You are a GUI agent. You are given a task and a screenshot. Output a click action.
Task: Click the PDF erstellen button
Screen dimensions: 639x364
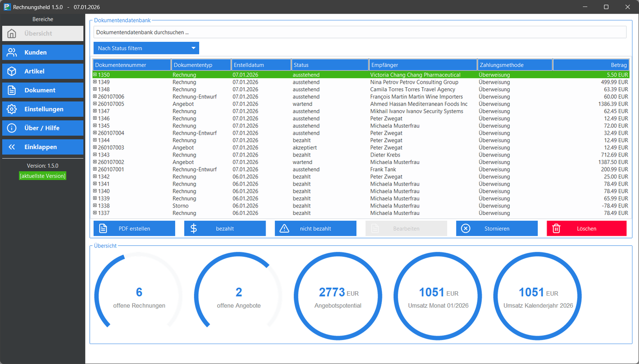134,228
